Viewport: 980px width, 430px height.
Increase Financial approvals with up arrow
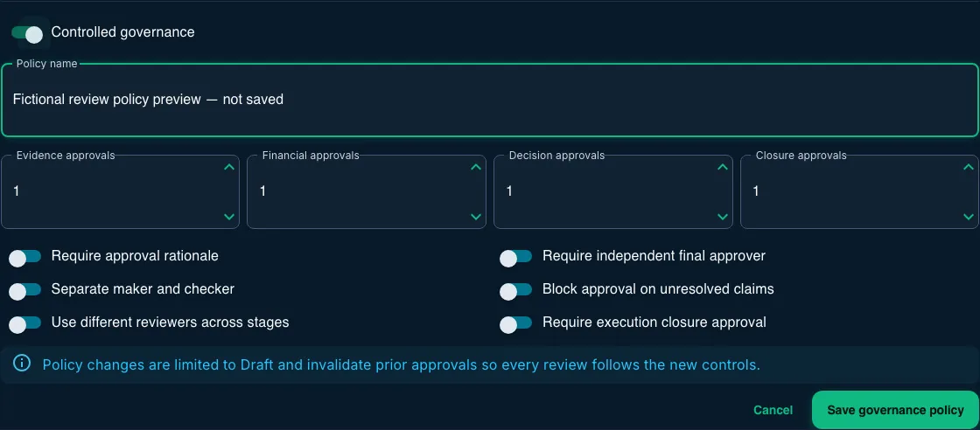(476, 167)
